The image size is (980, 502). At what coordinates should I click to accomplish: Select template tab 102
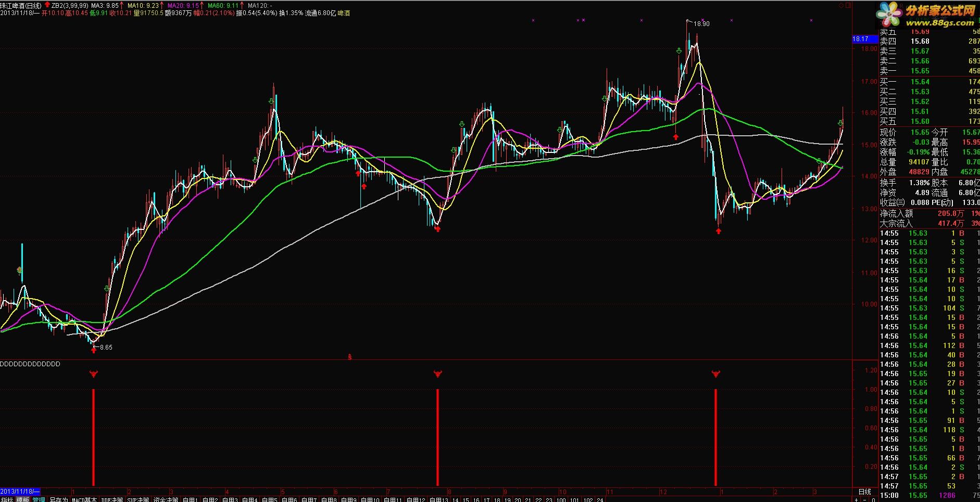pyautogui.click(x=588, y=499)
